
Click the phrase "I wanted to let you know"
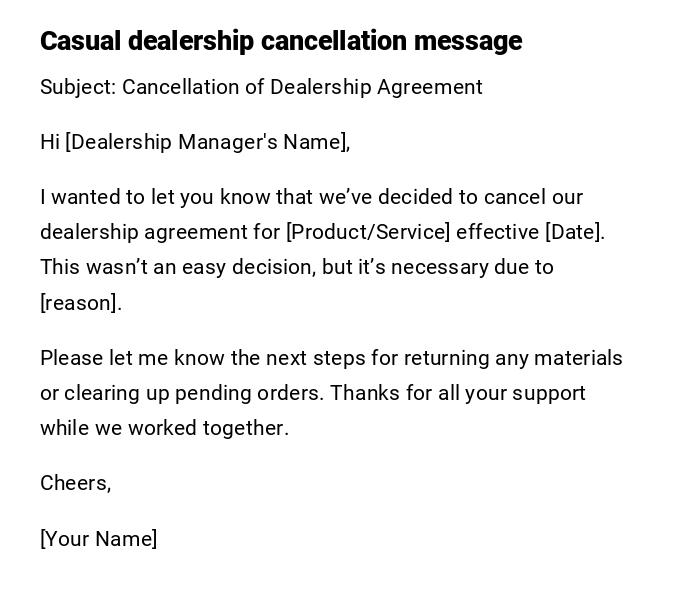[155, 197]
